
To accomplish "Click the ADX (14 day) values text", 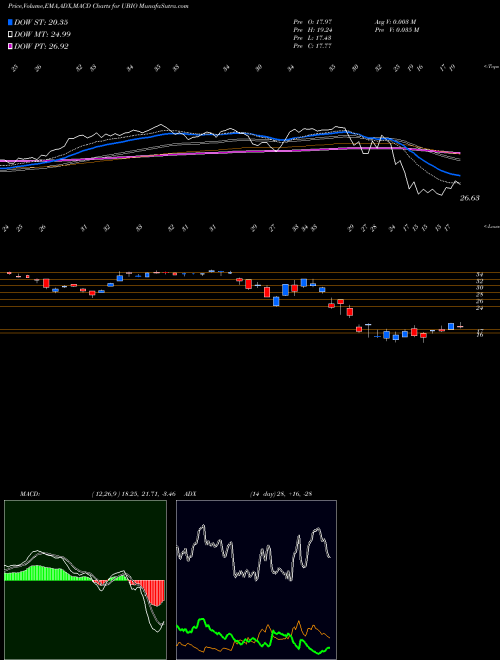I will tap(280, 494).
